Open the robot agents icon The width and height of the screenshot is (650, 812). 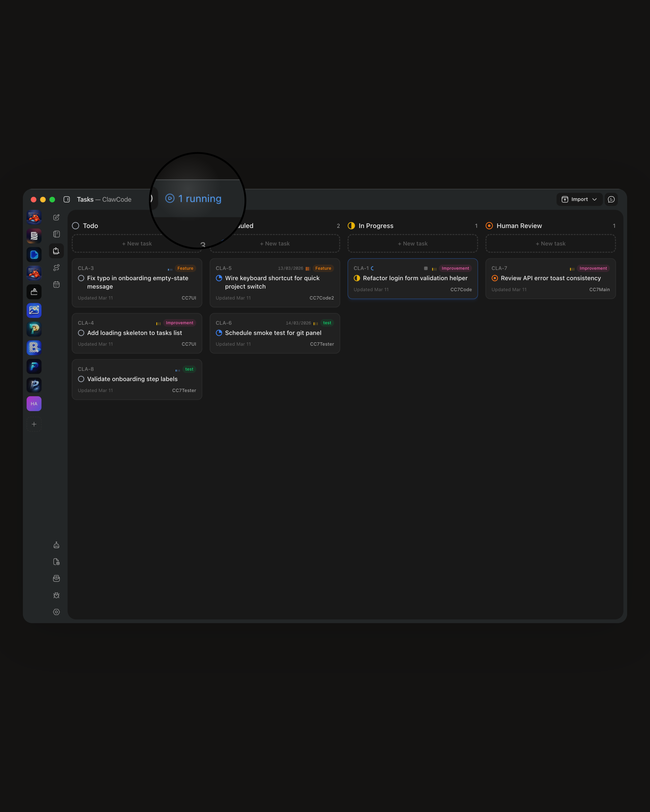coord(57,545)
